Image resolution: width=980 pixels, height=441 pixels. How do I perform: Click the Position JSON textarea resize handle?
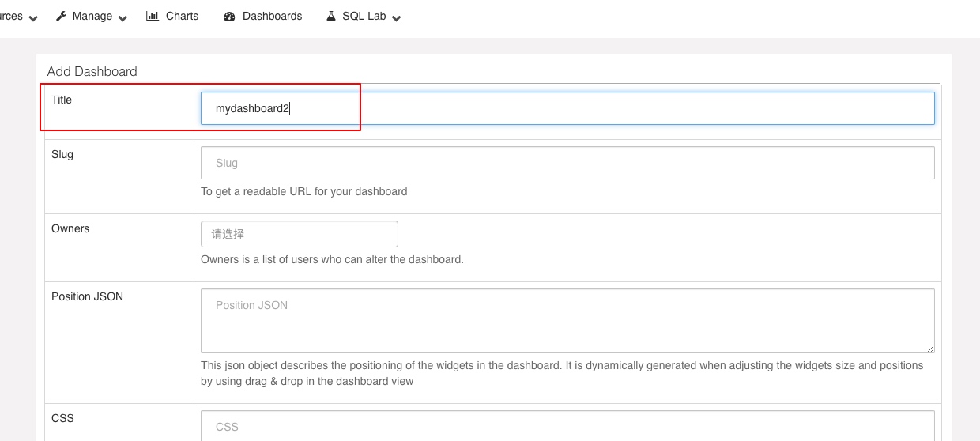pos(930,349)
